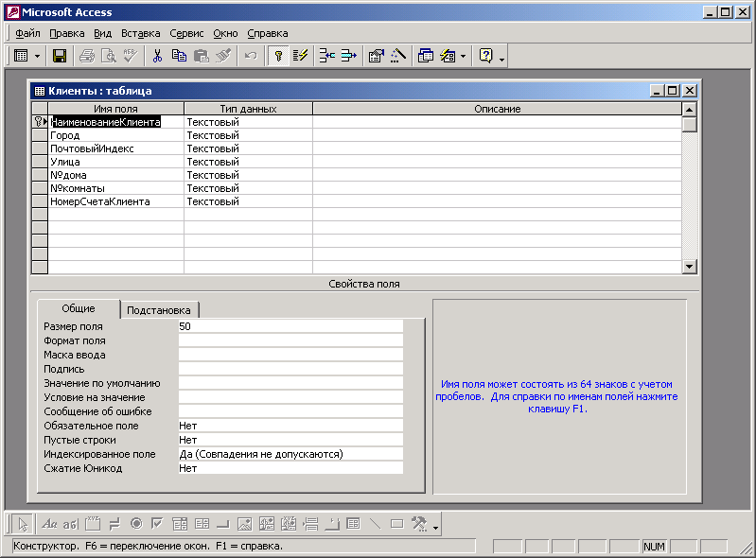
Task: Click the Delete Rows icon
Action: click(349, 56)
